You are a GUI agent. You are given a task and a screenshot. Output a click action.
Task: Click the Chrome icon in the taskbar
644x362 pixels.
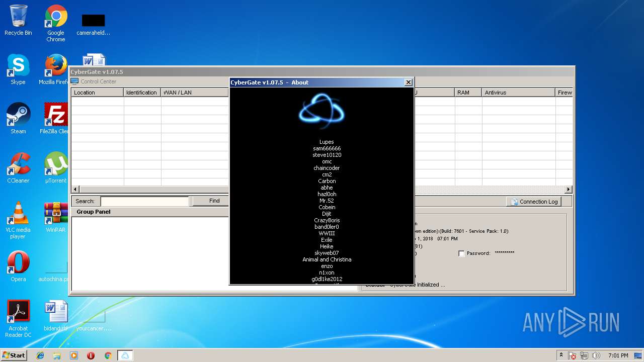pos(108,355)
